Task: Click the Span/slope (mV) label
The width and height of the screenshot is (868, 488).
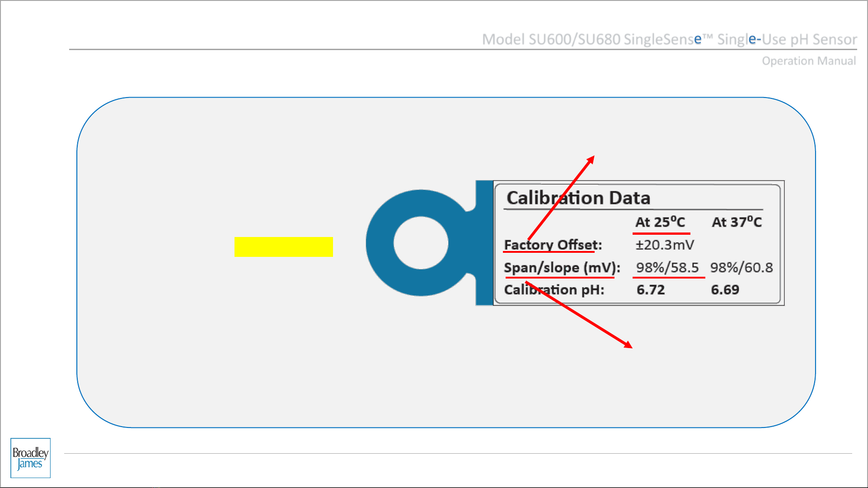Action: click(x=562, y=268)
